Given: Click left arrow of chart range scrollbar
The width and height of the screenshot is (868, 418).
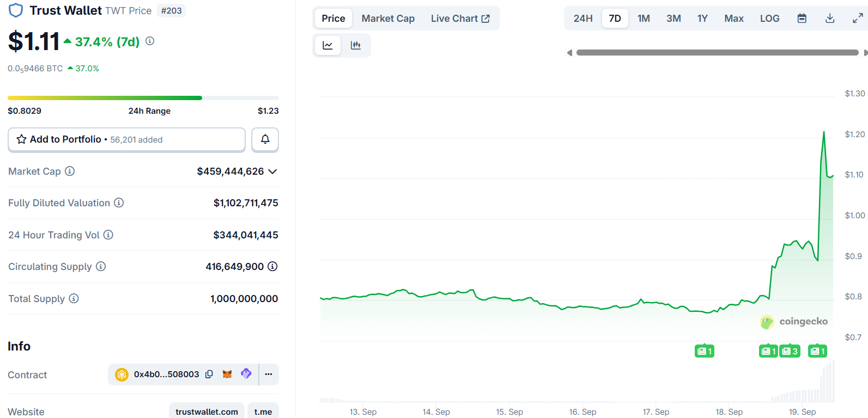Looking at the screenshot, I should pyautogui.click(x=569, y=53).
